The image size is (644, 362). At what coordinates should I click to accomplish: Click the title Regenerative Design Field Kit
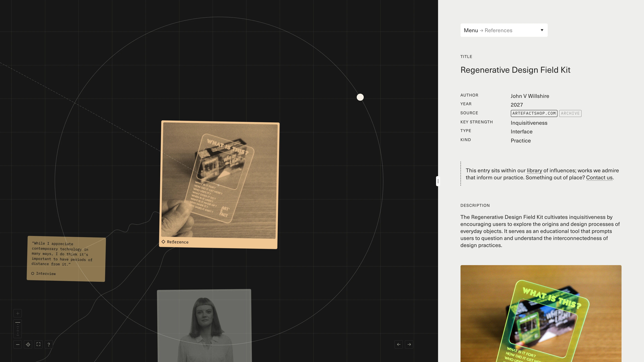click(515, 70)
